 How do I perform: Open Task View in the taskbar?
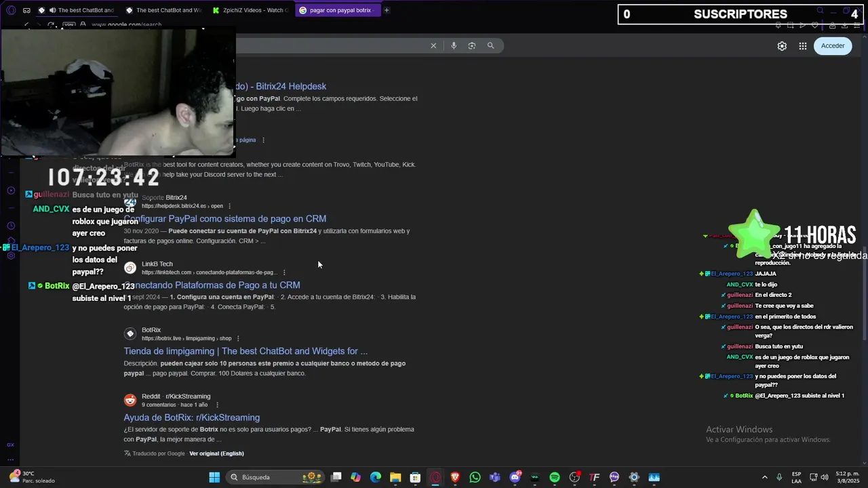pos(336,477)
